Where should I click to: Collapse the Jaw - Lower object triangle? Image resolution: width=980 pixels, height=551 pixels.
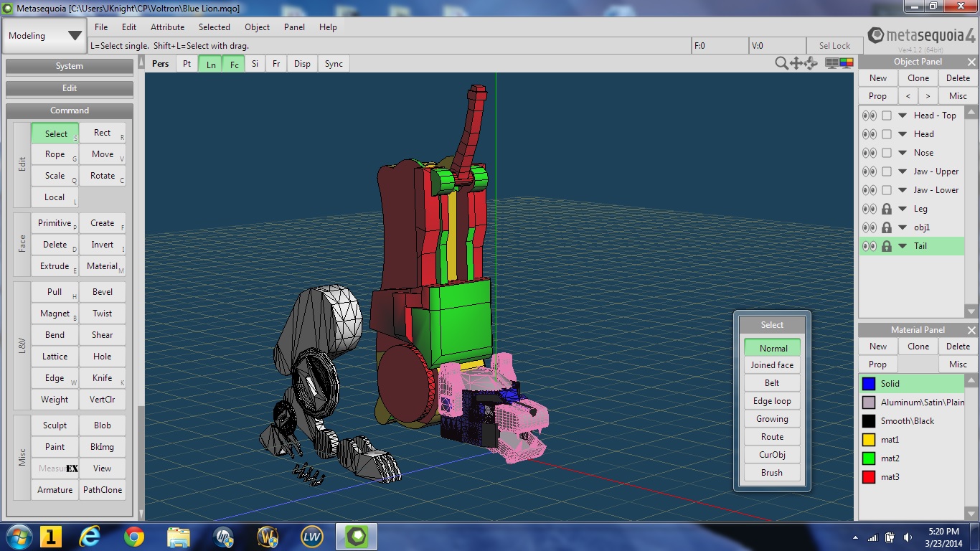(x=903, y=190)
